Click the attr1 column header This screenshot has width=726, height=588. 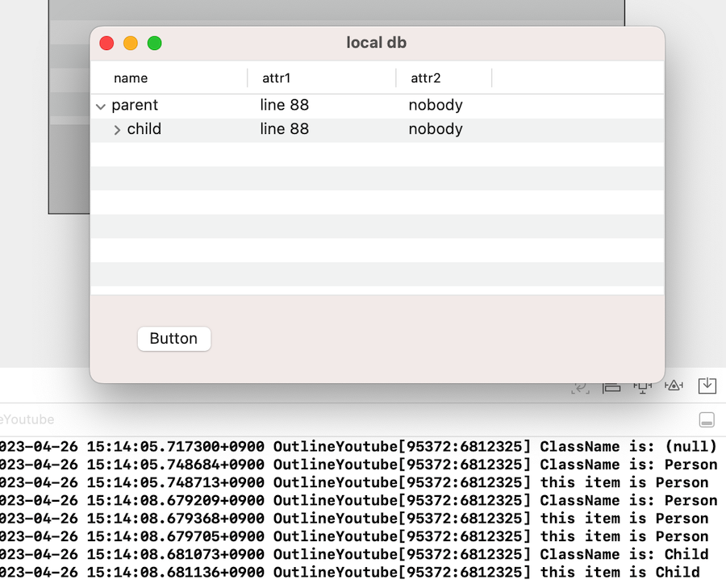tap(276, 78)
